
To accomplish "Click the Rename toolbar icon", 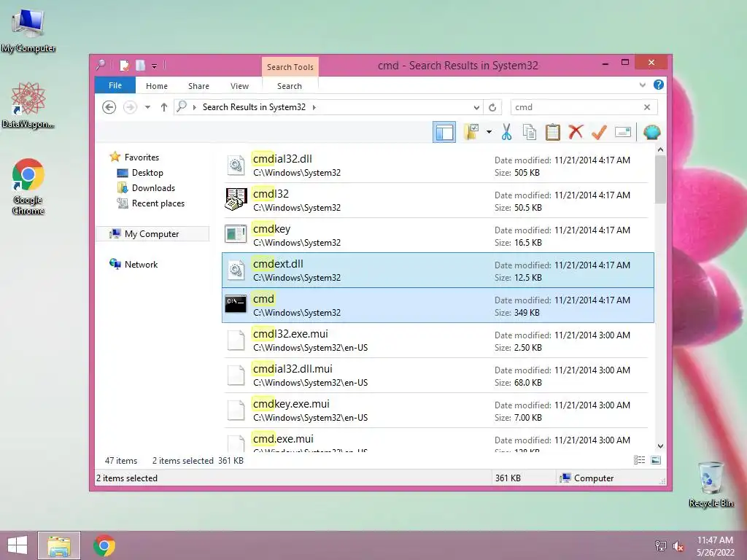I will [623, 132].
